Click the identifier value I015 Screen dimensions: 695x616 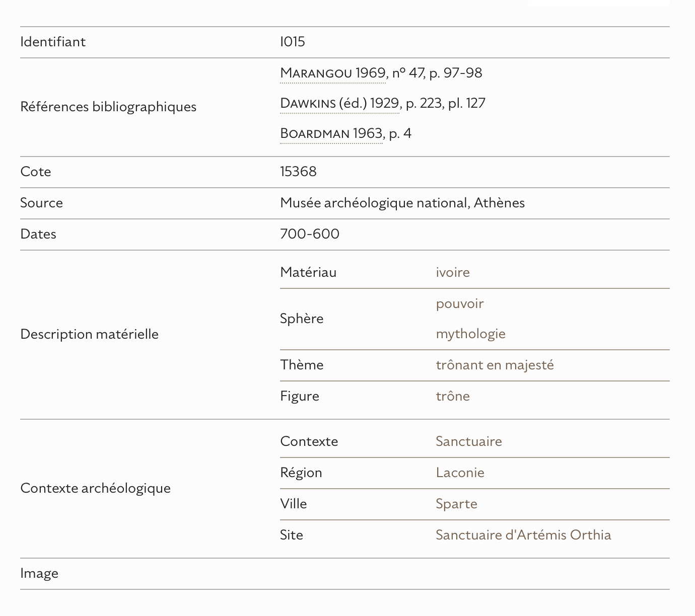point(293,42)
